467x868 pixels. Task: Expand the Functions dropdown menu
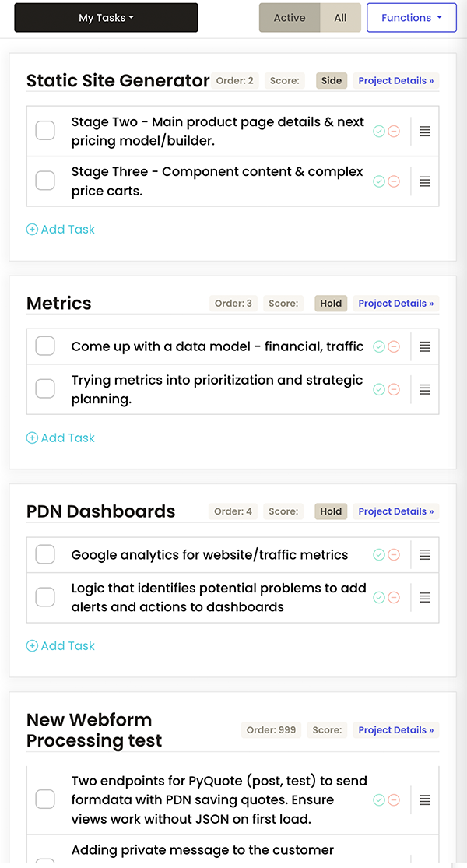(x=412, y=18)
